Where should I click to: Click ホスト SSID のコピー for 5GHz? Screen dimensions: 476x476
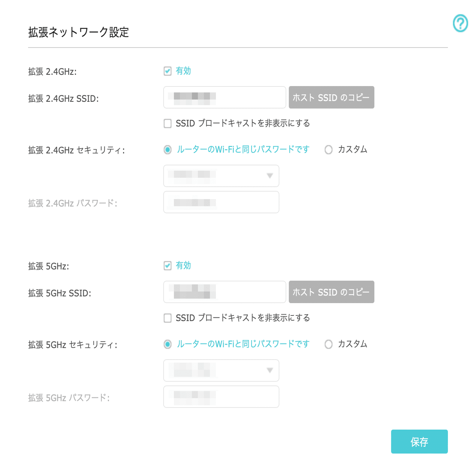click(x=332, y=292)
